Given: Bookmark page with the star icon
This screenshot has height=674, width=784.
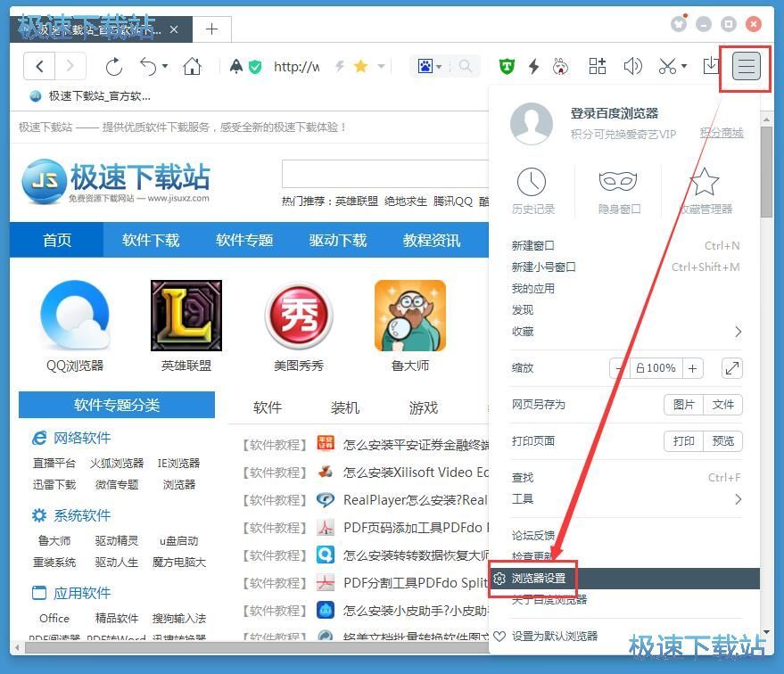Looking at the screenshot, I should tap(360, 66).
